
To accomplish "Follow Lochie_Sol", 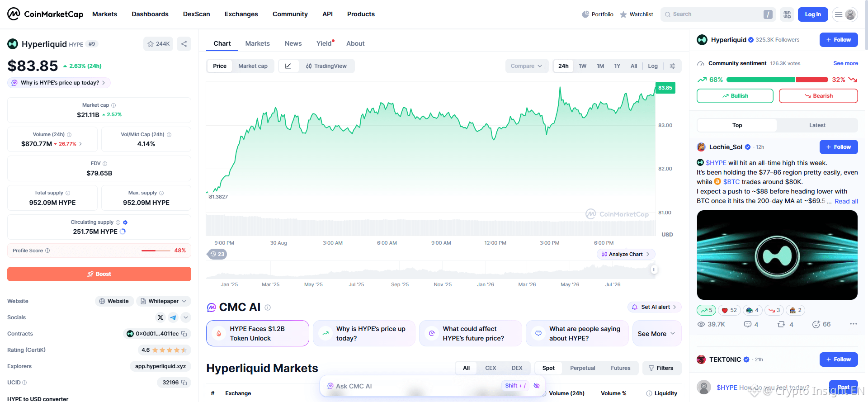I will (839, 147).
